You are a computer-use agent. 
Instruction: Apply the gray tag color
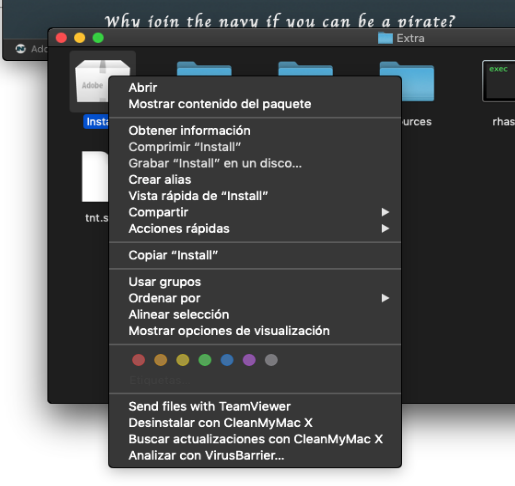click(271, 360)
